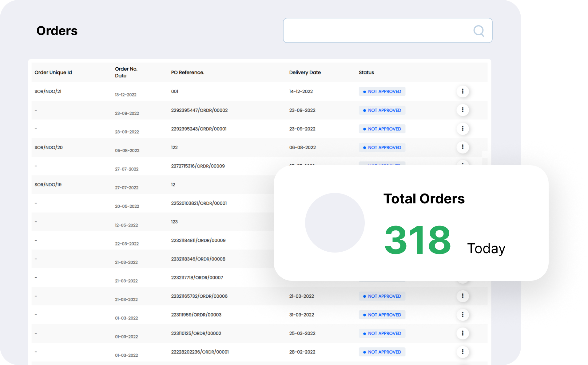Click the Total Orders card title
Image resolution: width=588 pixels, height=365 pixels.
click(x=424, y=198)
